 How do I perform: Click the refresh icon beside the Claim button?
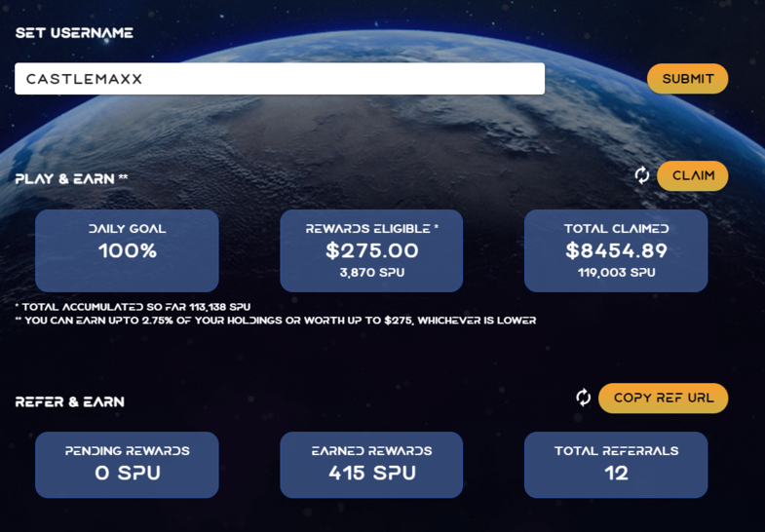coord(641,175)
